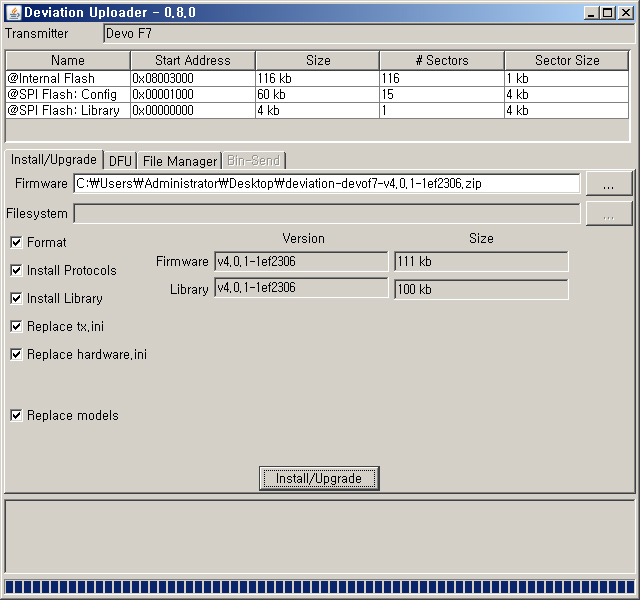Click the Firmware version field
640x600 pixels.
click(301, 261)
